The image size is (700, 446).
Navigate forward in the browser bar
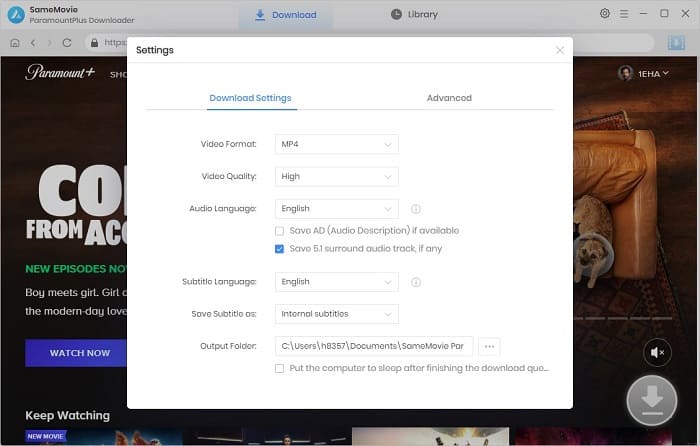[50, 43]
